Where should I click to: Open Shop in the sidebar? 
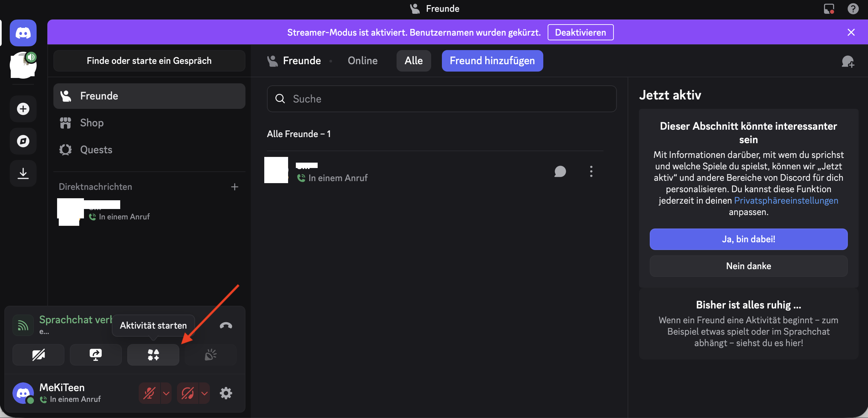92,123
